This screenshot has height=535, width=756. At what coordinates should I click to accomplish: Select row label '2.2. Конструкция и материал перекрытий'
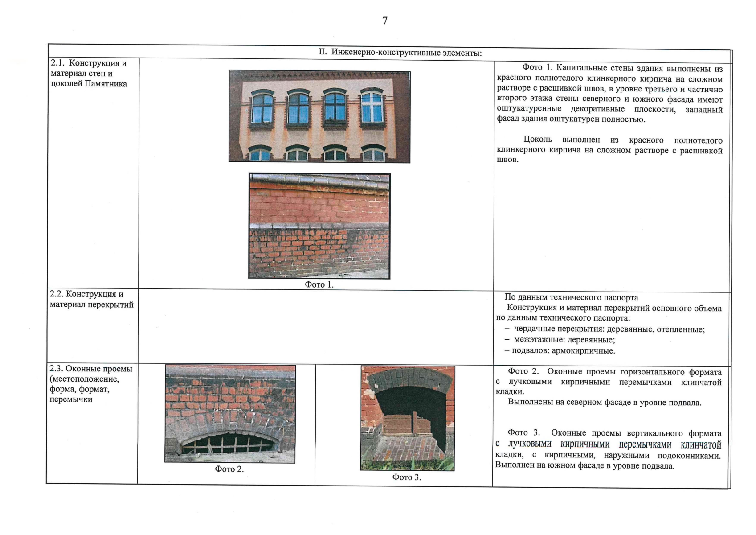[92, 300]
